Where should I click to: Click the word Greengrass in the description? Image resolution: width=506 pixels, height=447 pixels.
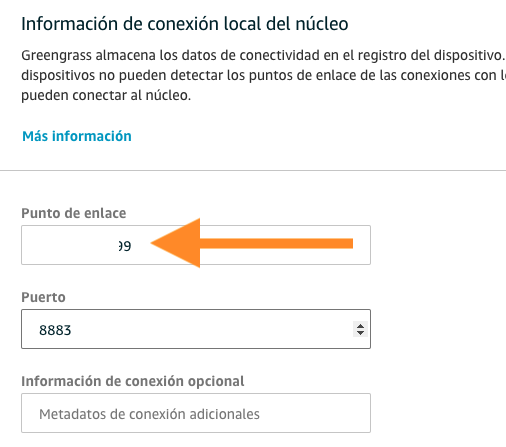(56, 56)
